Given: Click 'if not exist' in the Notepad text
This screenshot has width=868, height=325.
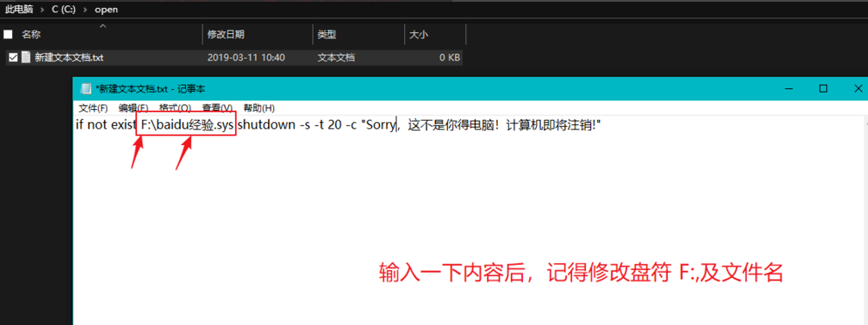Looking at the screenshot, I should click(105, 125).
